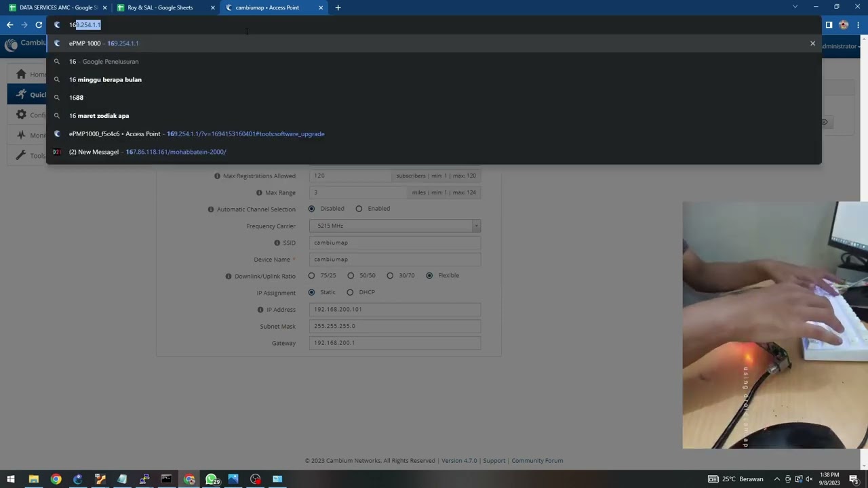Click IP Address field 192.168.200.101

[x=395, y=309]
